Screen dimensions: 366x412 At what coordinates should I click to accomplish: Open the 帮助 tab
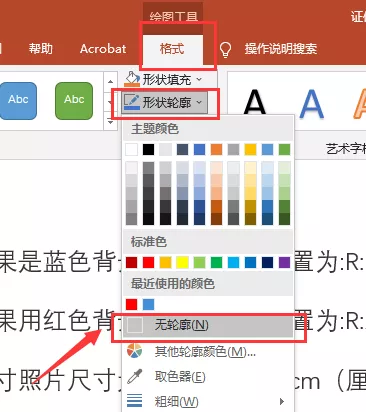41,49
